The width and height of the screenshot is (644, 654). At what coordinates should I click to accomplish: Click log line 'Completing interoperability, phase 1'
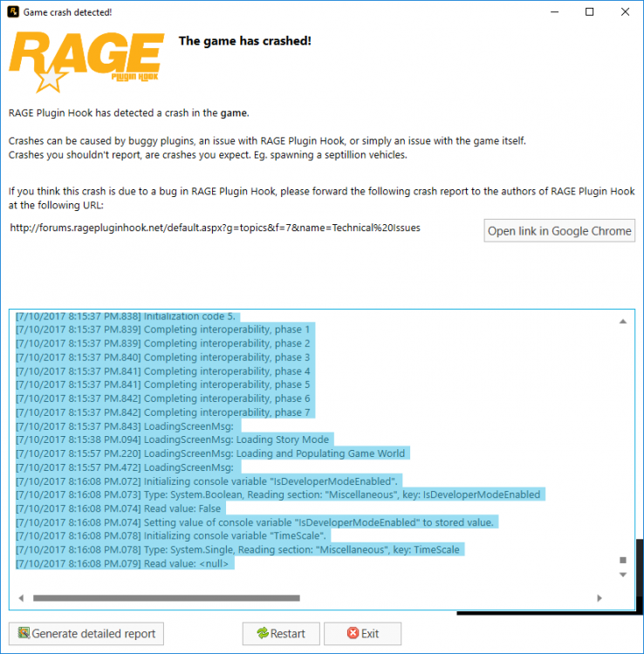point(163,330)
